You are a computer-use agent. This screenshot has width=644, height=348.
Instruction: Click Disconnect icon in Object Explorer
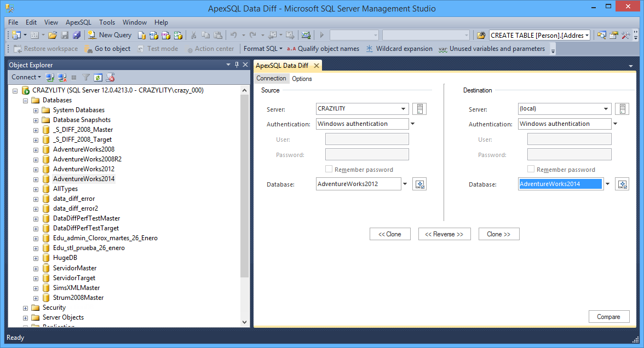62,77
